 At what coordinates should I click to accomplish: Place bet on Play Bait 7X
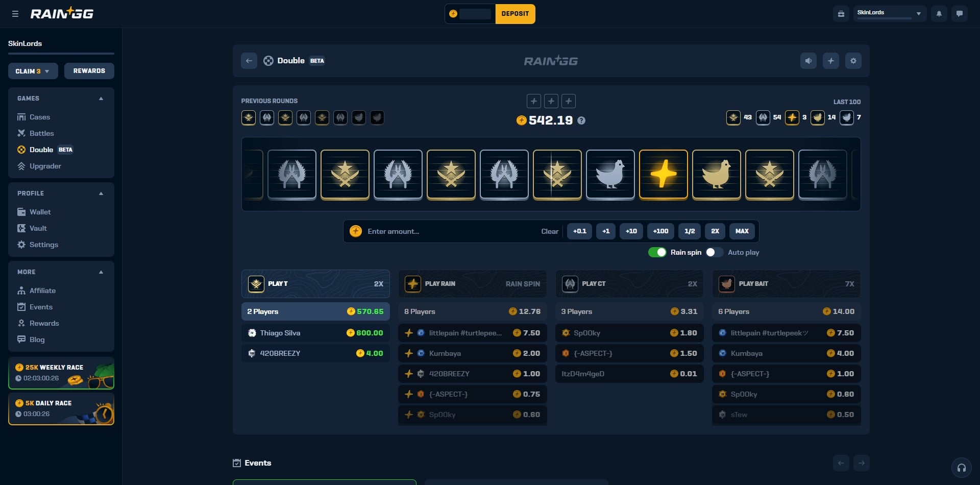click(x=786, y=284)
